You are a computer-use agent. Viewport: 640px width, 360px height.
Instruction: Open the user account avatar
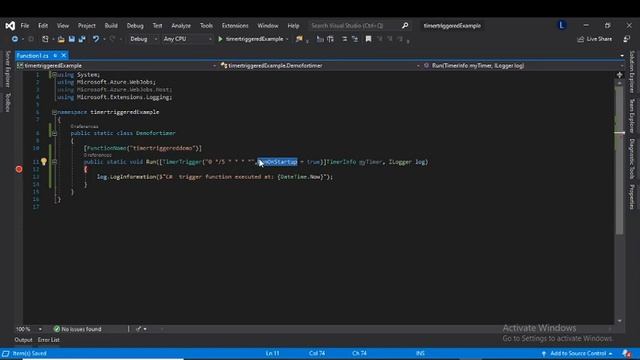click(562, 25)
